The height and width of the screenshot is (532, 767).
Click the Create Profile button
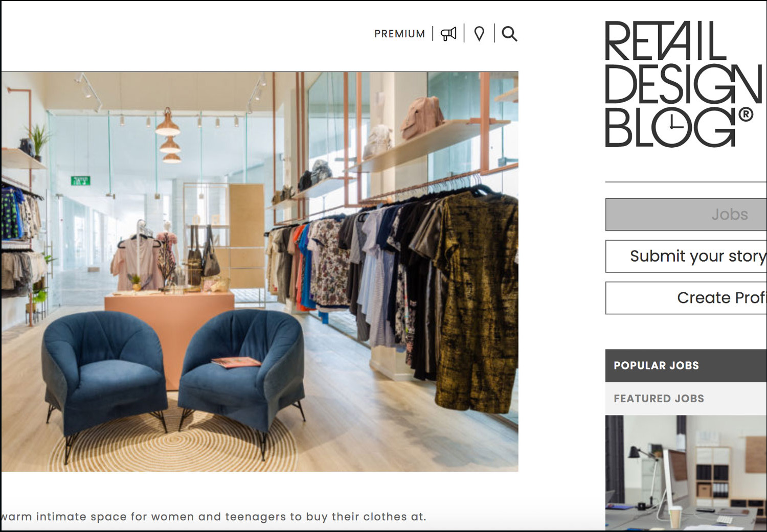[x=686, y=298]
